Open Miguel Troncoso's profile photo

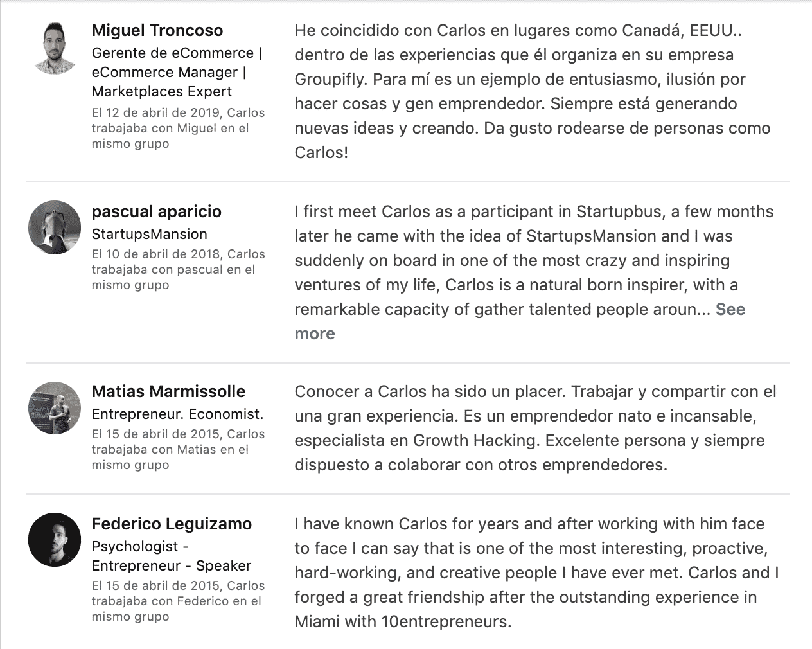tap(55, 48)
